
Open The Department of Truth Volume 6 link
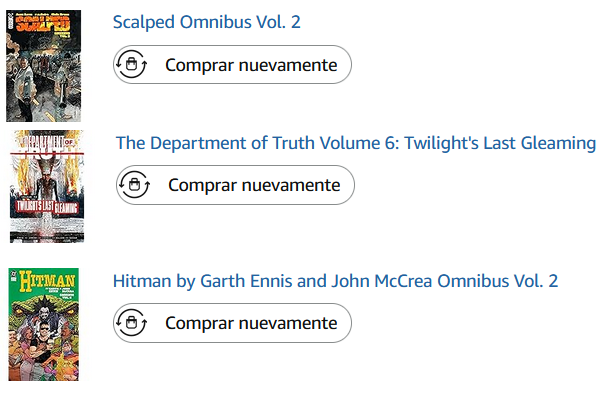pos(355,143)
